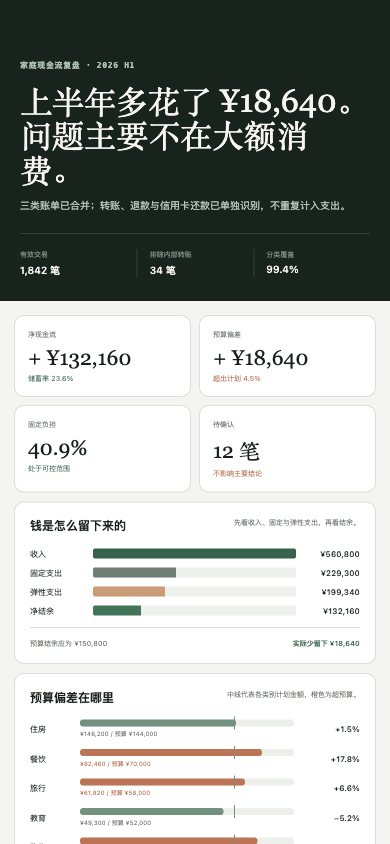Image resolution: width=390 pixels, height=844 pixels.
Task: Click the 预算结余应为 ¥150,800 footnote
Action: (69, 643)
